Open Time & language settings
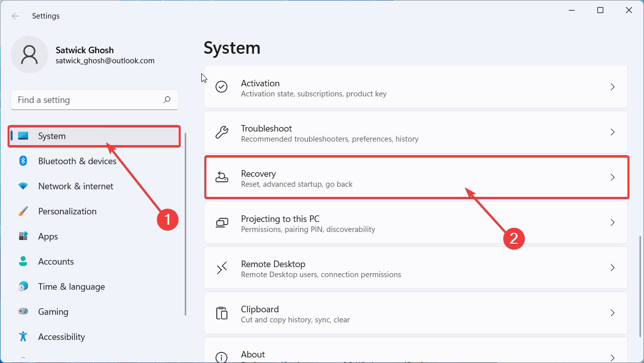Image resolution: width=644 pixels, height=363 pixels. tap(94, 287)
